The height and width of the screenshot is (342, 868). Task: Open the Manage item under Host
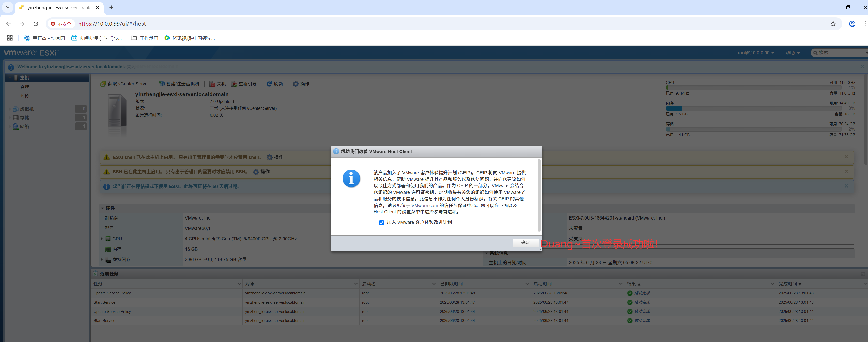coord(25,87)
